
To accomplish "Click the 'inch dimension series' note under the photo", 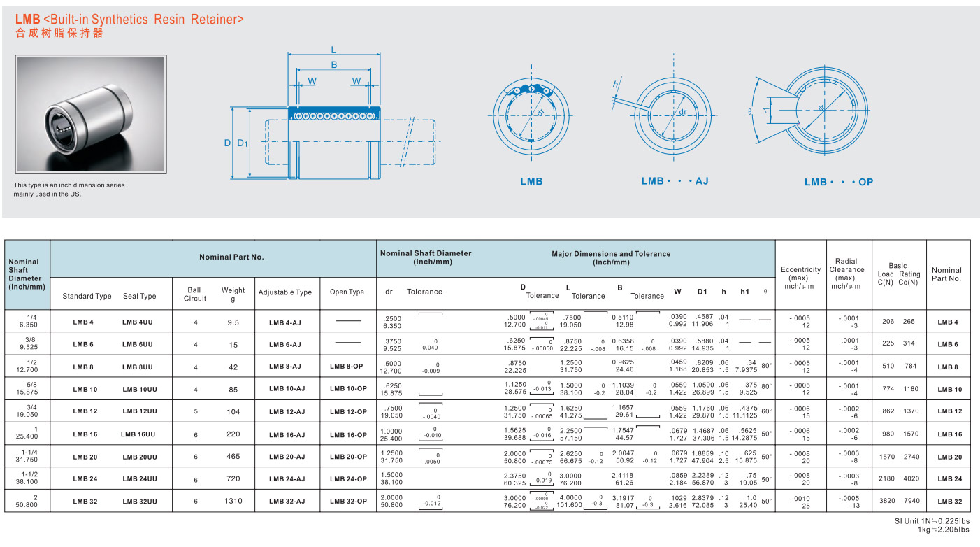I will pos(69,190).
